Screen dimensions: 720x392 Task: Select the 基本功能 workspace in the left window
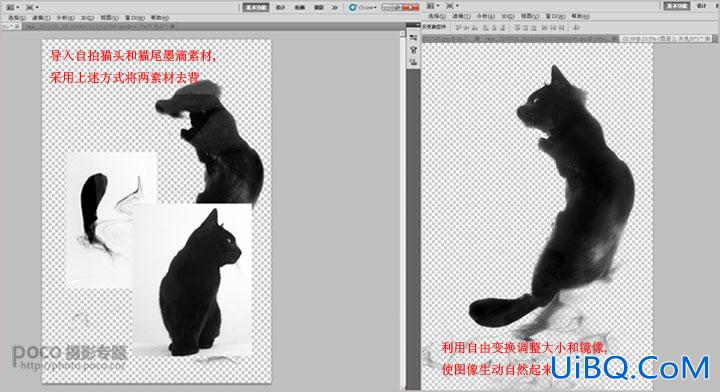tap(255, 7)
